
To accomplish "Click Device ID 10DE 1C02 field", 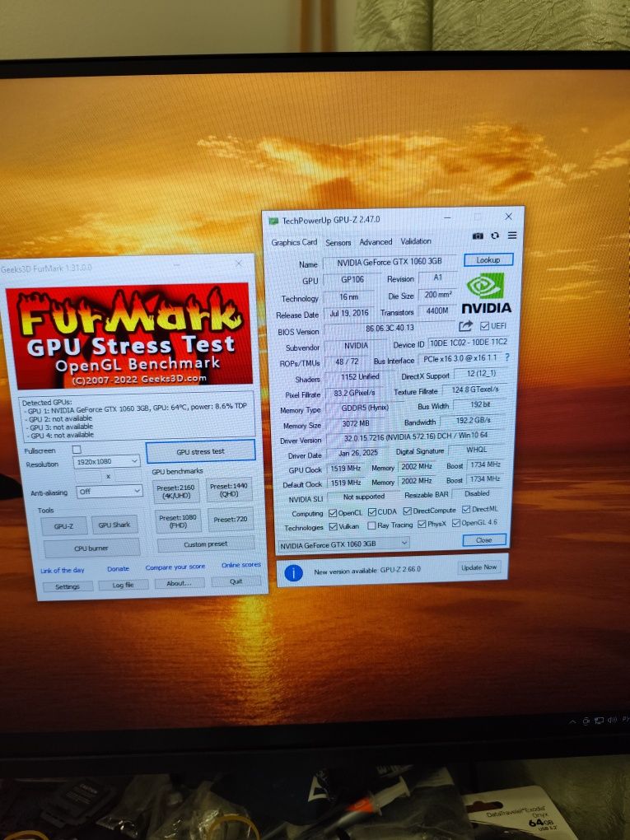I will [x=469, y=342].
